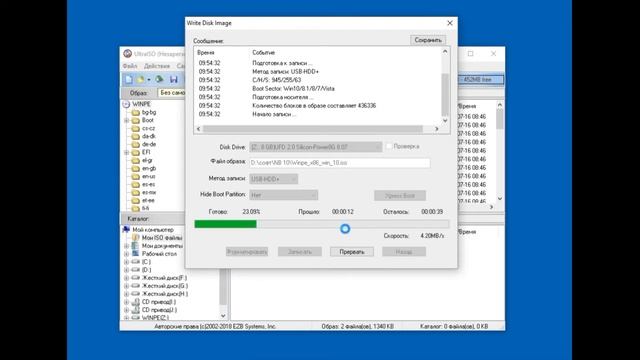Click the Рабочий стол desktop icon
This screenshot has width=640, height=360.
[x=136, y=253]
